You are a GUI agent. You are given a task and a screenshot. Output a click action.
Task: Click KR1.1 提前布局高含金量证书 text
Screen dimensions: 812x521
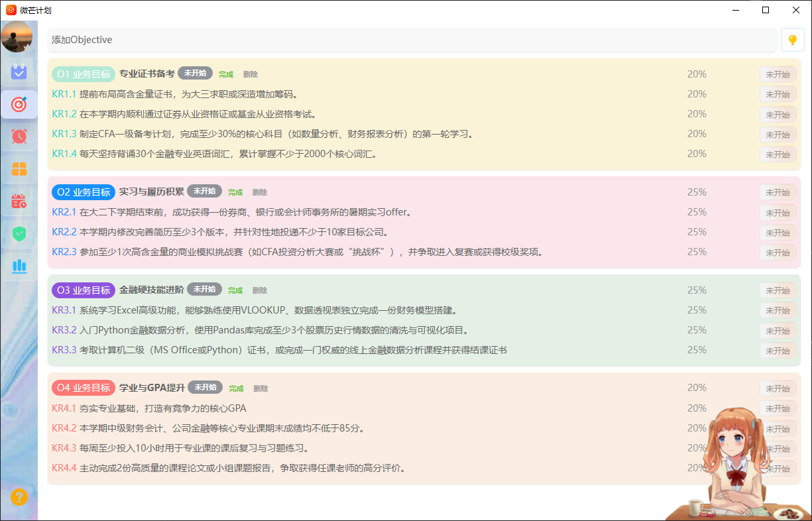point(175,94)
